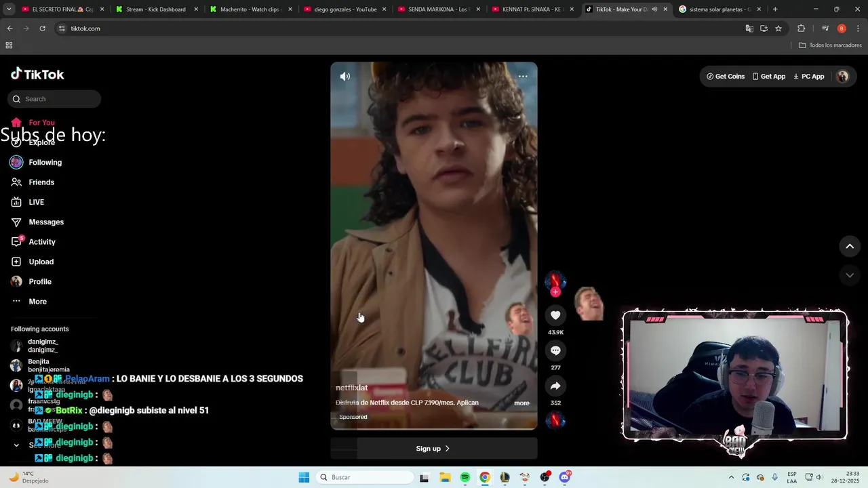Screen dimensions: 868x488
Task: Click the PC App button
Action: [x=809, y=77]
